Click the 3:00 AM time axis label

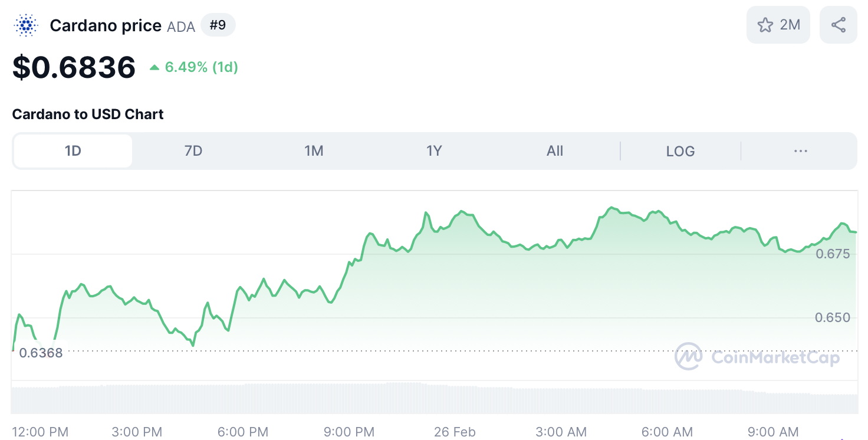pyautogui.click(x=561, y=432)
